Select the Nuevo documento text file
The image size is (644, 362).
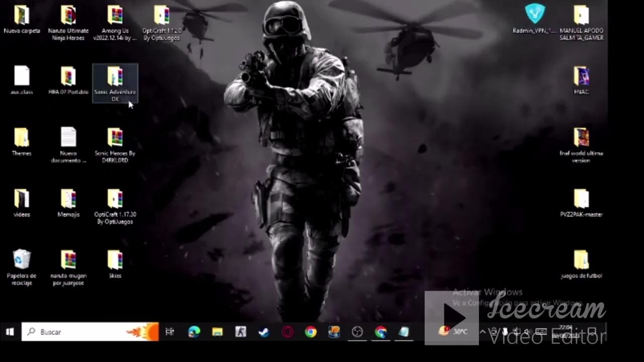tap(68, 145)
